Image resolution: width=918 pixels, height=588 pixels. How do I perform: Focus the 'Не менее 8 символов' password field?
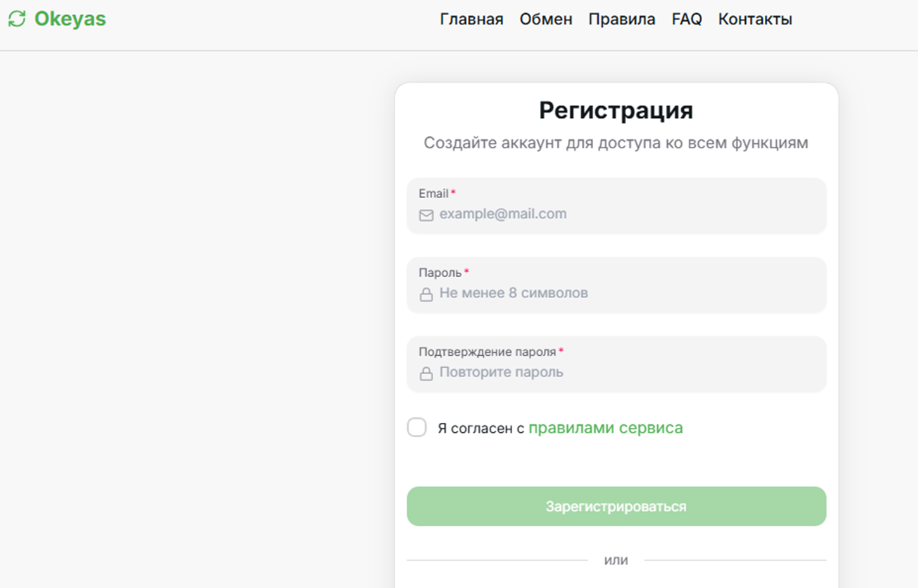(x=617, y=285)
